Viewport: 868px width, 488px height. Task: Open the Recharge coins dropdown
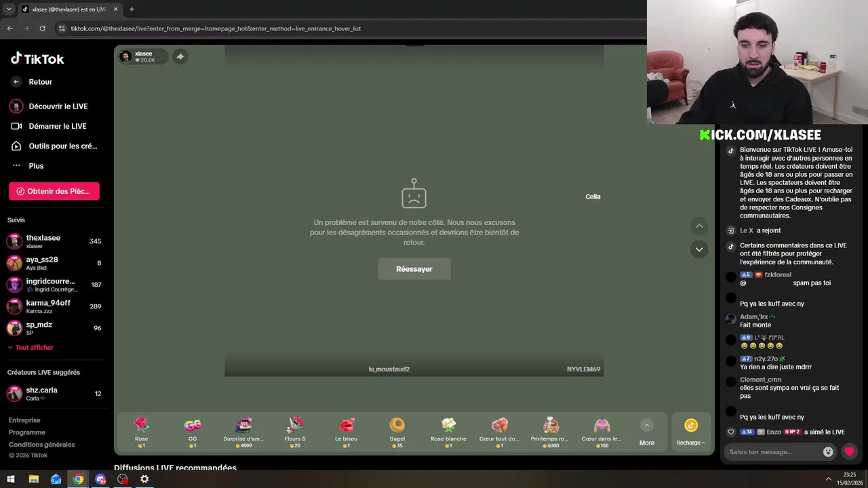tap(691, 432)
